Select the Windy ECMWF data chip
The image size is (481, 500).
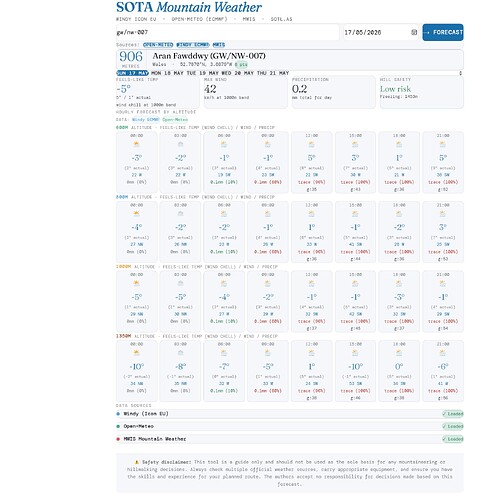tap(146, 120)
